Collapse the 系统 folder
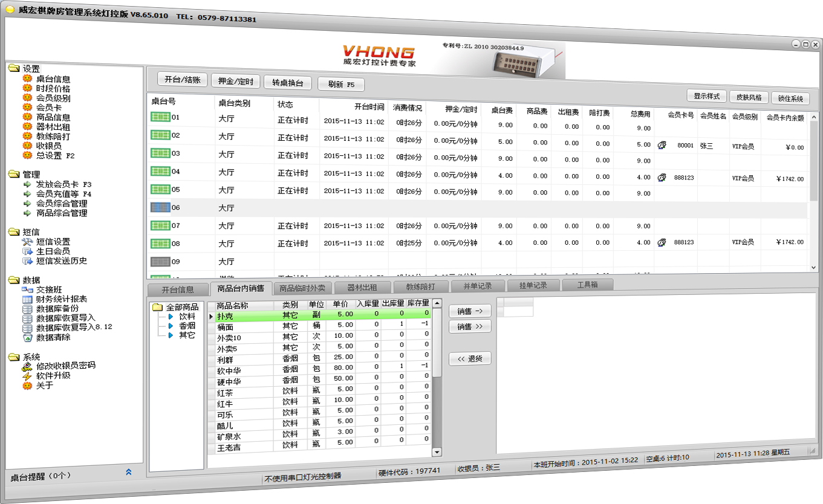 tap(14, 357)
